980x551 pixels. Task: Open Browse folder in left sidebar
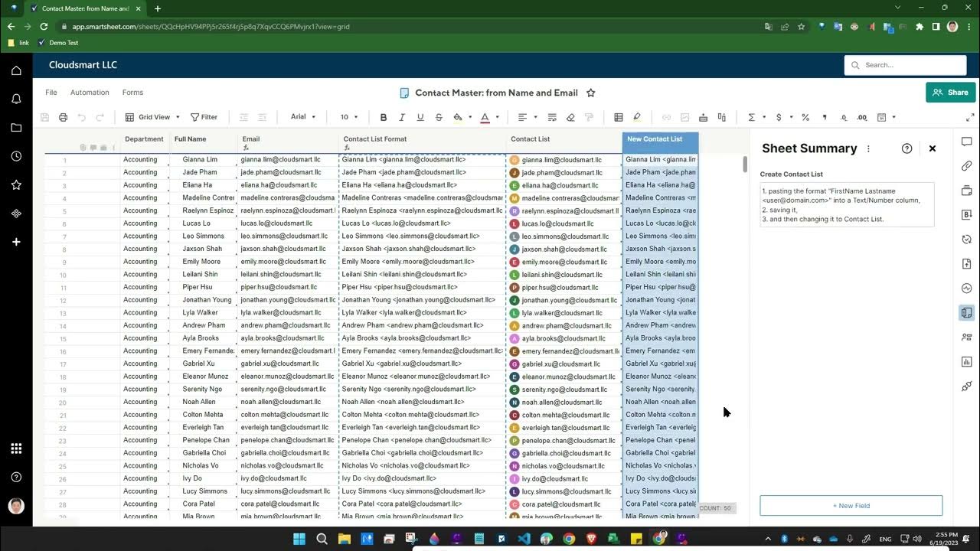coord(16,128)
